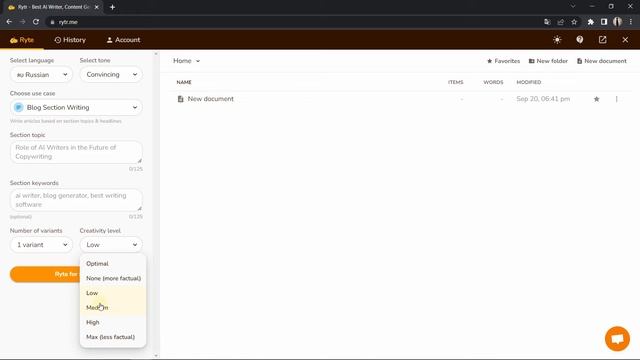
Task: Click sidebar scrollbar down arrow
Action: pyautogui.click(x=156, y=356)
